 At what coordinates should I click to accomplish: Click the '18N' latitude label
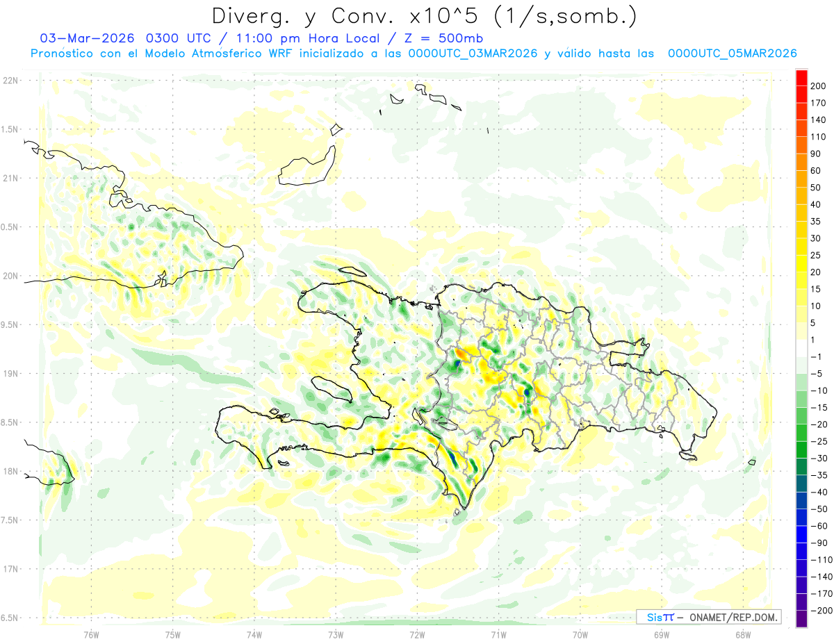[x=10, y=471]
